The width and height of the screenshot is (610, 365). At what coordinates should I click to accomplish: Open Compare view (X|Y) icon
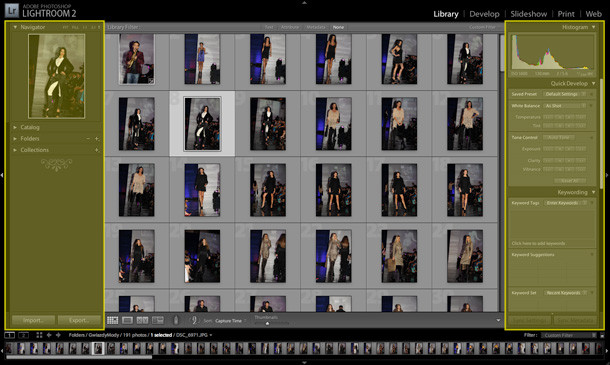pos(142,320)
